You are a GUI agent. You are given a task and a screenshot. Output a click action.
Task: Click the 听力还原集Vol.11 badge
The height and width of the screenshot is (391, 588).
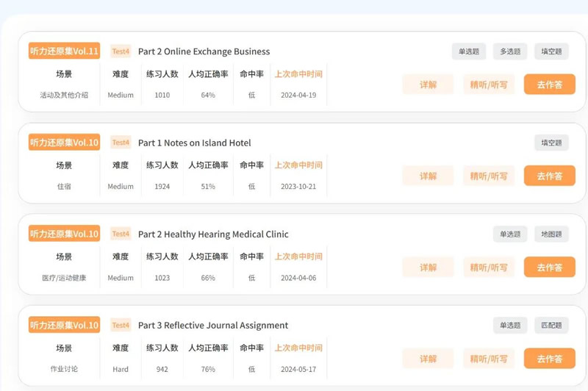pyautogui.click(x=64, y=51)
